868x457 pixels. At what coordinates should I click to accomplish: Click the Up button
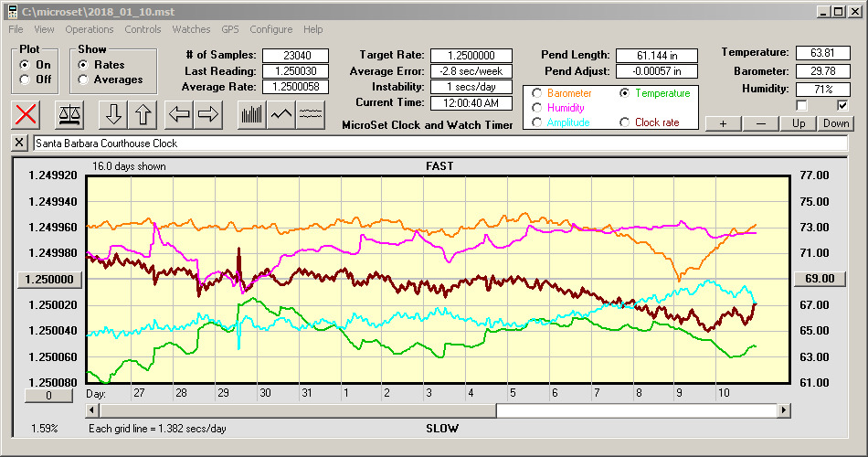pos(799,123)
